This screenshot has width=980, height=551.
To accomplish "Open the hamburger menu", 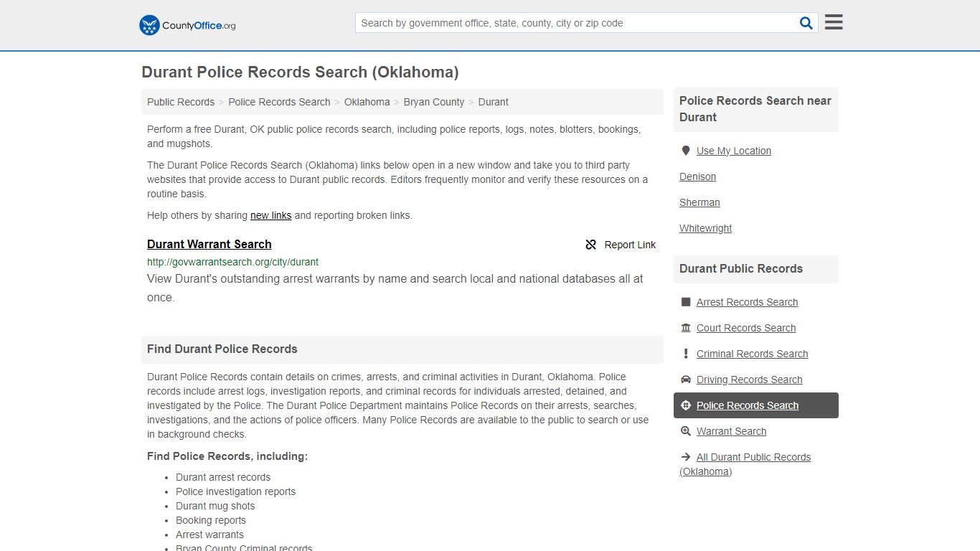I will pos(834,22).
